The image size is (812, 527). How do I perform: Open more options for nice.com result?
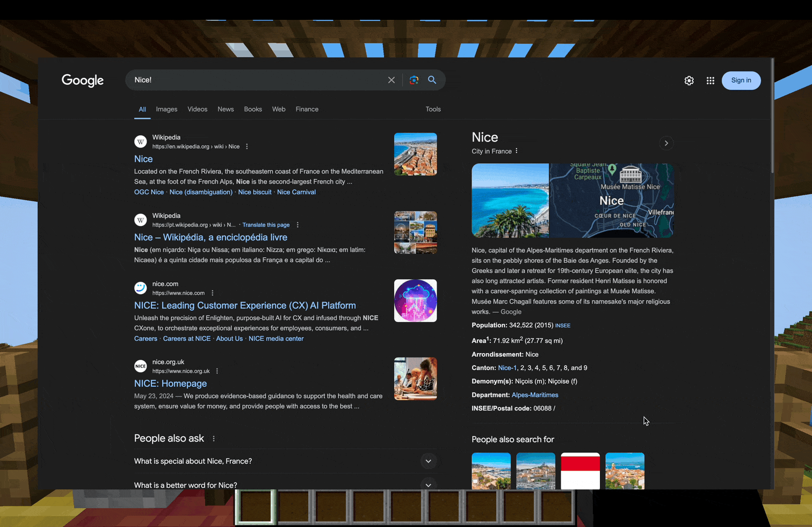coord(213,293)
